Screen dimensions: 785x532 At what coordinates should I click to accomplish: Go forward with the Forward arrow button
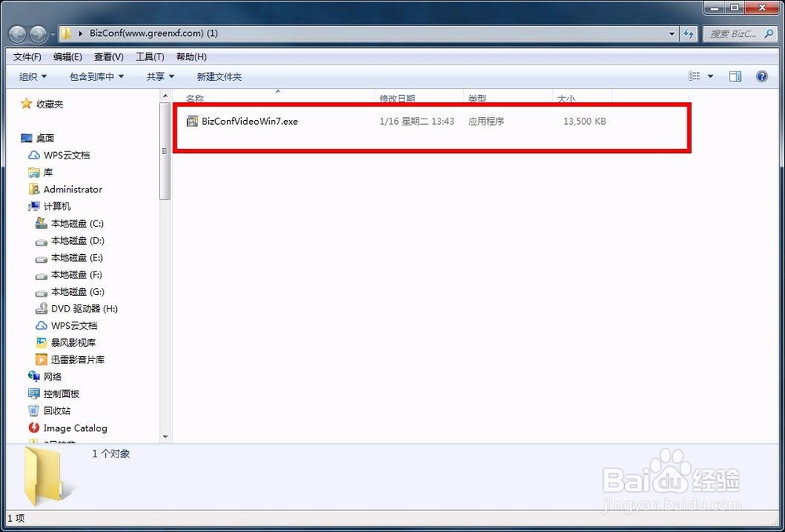pos(38,34)
